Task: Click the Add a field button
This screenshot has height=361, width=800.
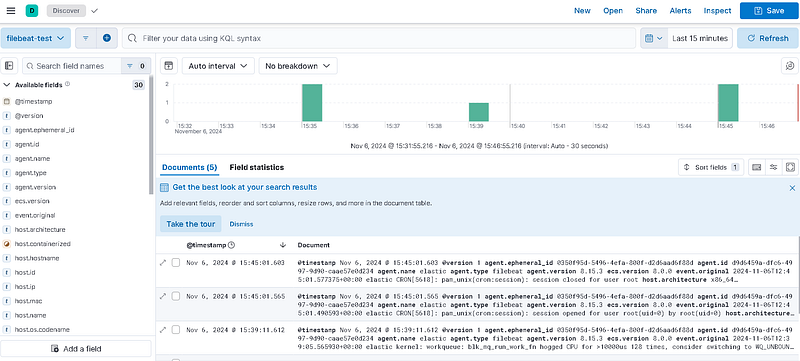Action: pos(76,349)
